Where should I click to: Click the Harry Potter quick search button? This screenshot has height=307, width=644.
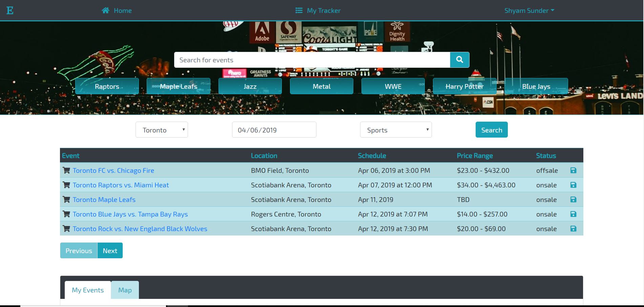464,86
